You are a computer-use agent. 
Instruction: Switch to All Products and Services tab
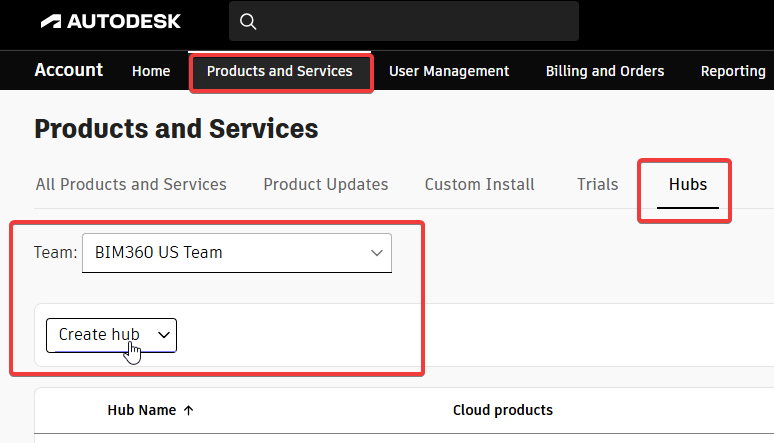click(131, 184)
